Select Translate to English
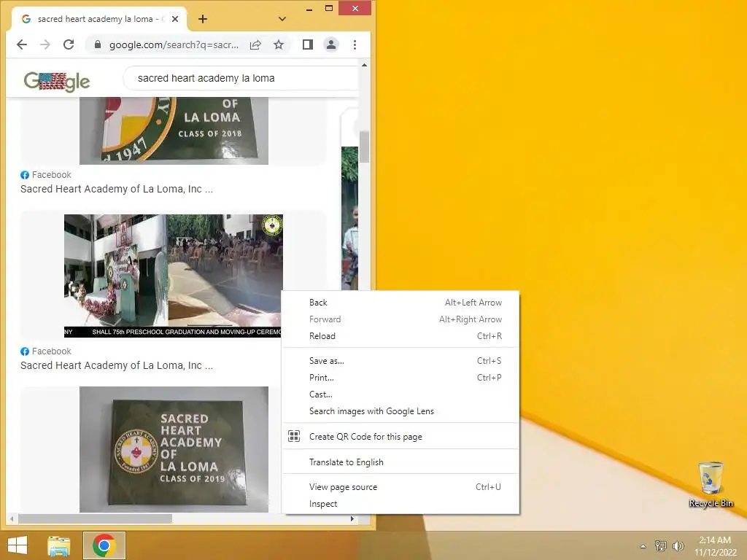The height and width of the screenshot is (560, 747). click(x=400, y=462)
